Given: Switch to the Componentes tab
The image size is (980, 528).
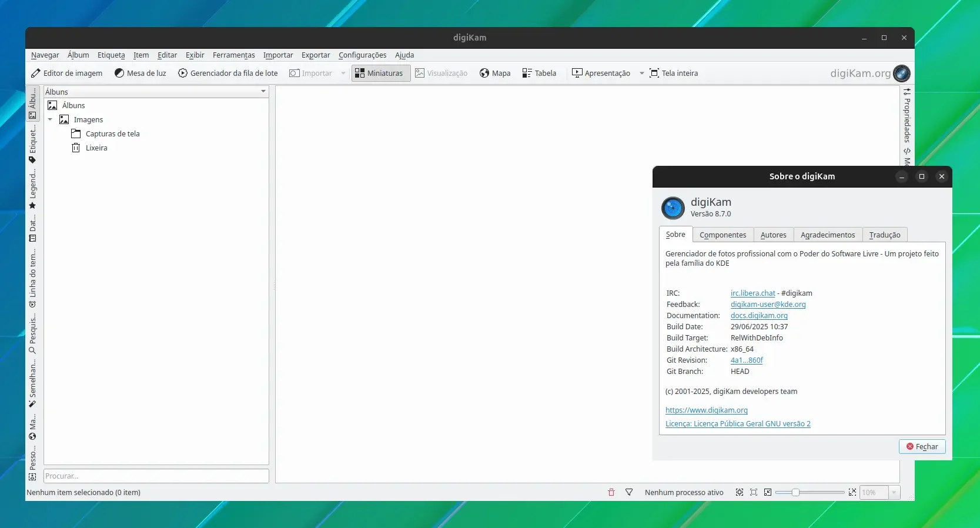Looking at the screenshot, I should pos(723,235).
